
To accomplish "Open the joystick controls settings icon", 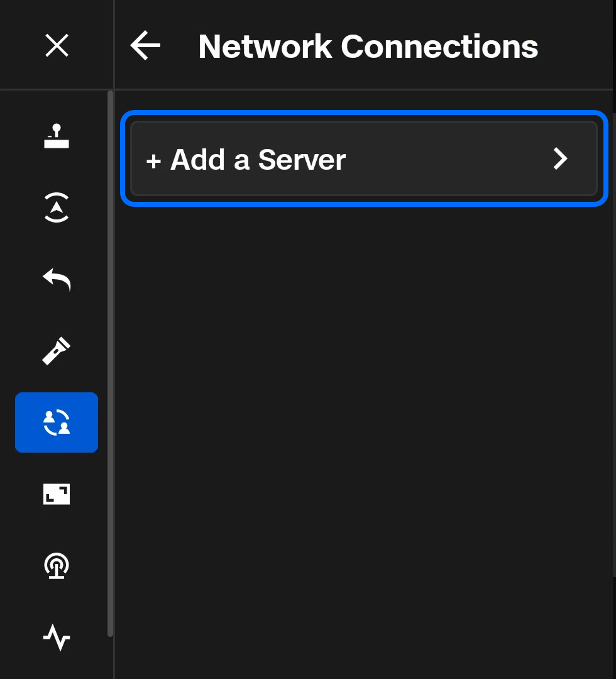I will click(57, 136).
